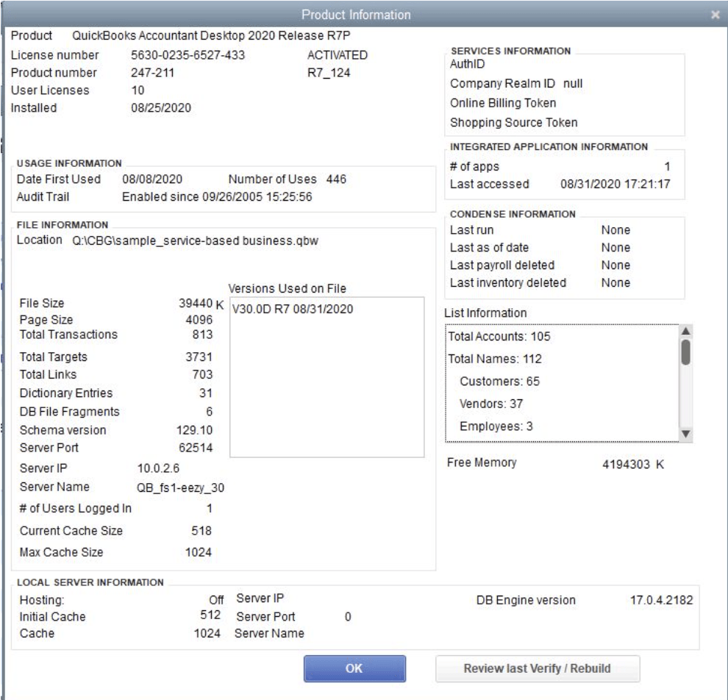Select Vendors: 37 in the list
This screenshot has height=700, width=728.
pyautogui.click(x=491, y=404)
